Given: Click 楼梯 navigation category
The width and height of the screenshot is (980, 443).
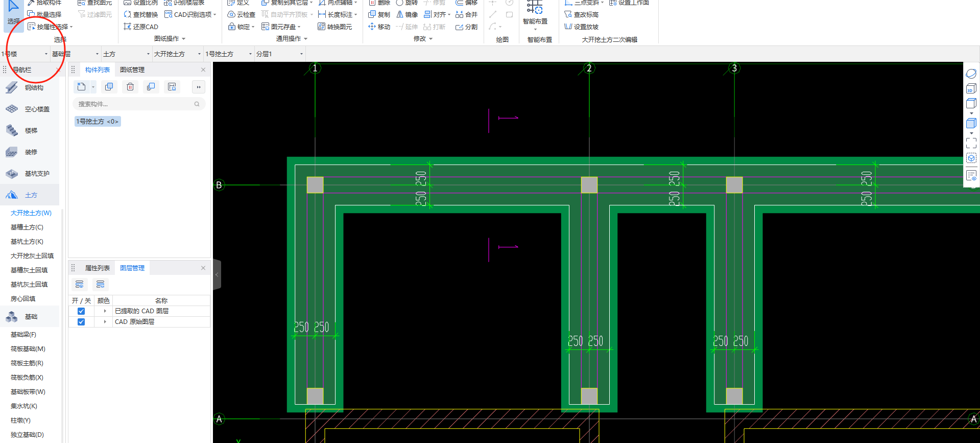Looking at the screenshot, I should click(x=30, y=130).
